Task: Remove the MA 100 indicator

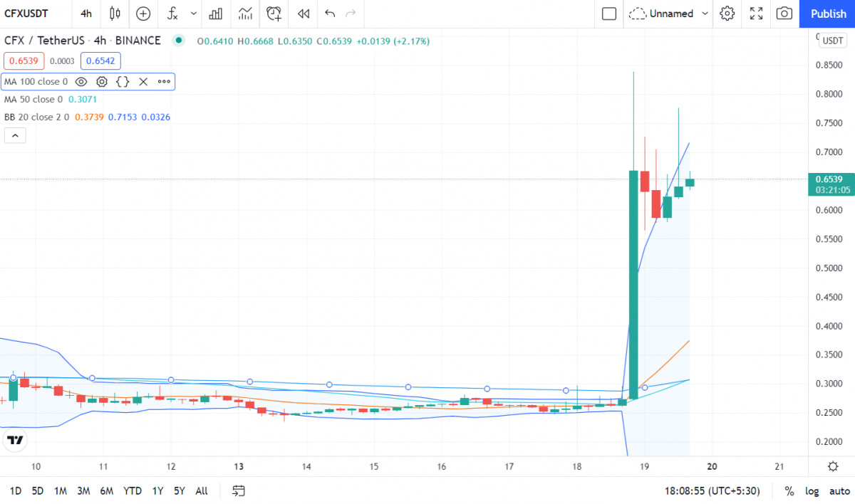Action: point(143,82)
